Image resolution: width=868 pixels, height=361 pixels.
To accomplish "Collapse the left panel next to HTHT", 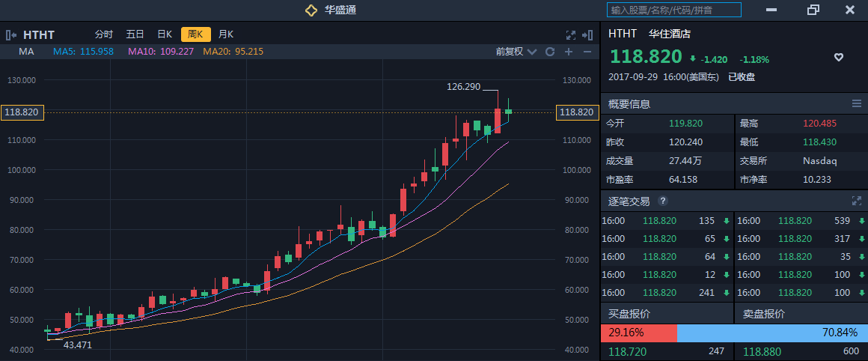I will (12, 34).
